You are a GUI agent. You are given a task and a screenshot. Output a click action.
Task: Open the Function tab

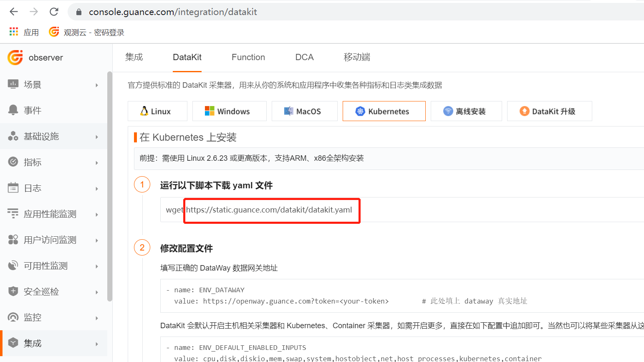pos(248,57)
